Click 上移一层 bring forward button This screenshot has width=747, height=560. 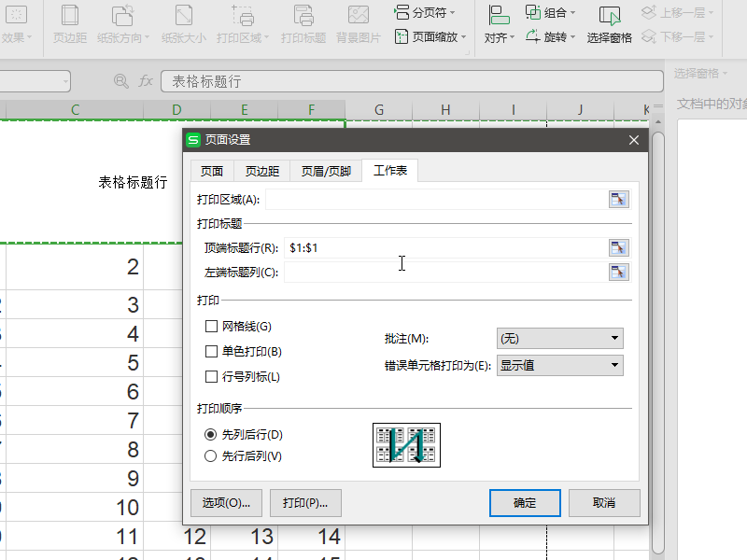(x=677, y=12)
